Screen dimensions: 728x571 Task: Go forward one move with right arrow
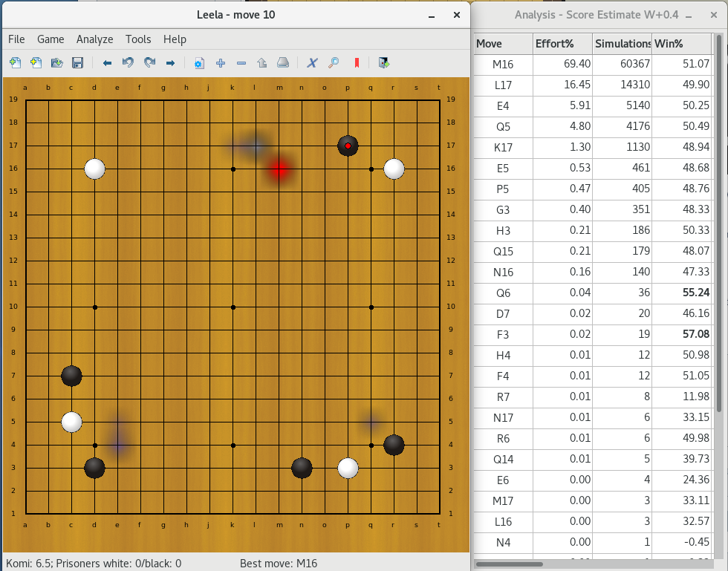(170, 63)
